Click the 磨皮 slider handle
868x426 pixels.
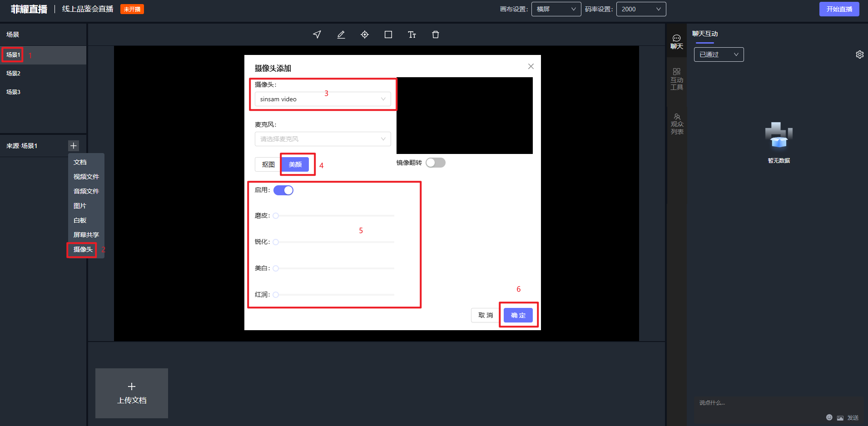[x=276, y=216]
